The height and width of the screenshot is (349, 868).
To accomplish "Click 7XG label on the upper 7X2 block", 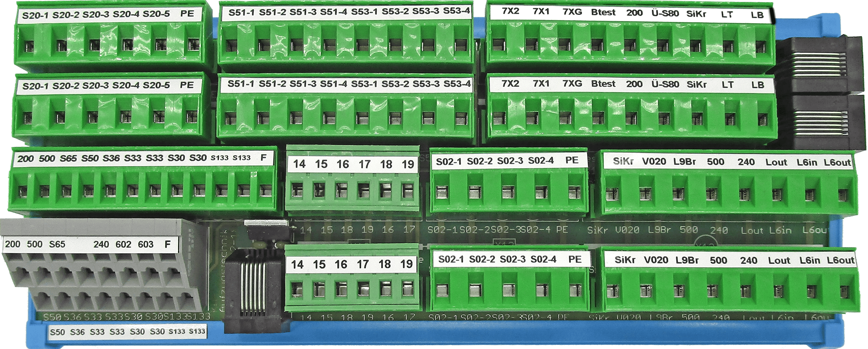I will pyautogui.click(x=572, y=12).
